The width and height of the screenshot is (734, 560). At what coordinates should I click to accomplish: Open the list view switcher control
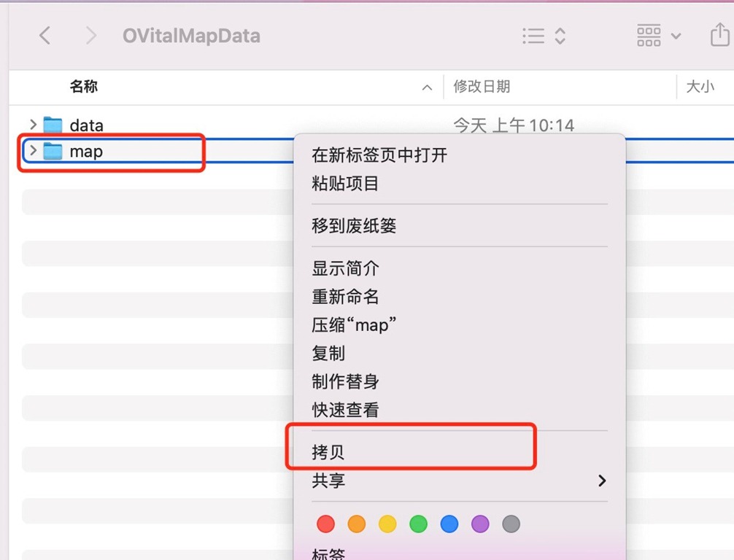(544, 36)
